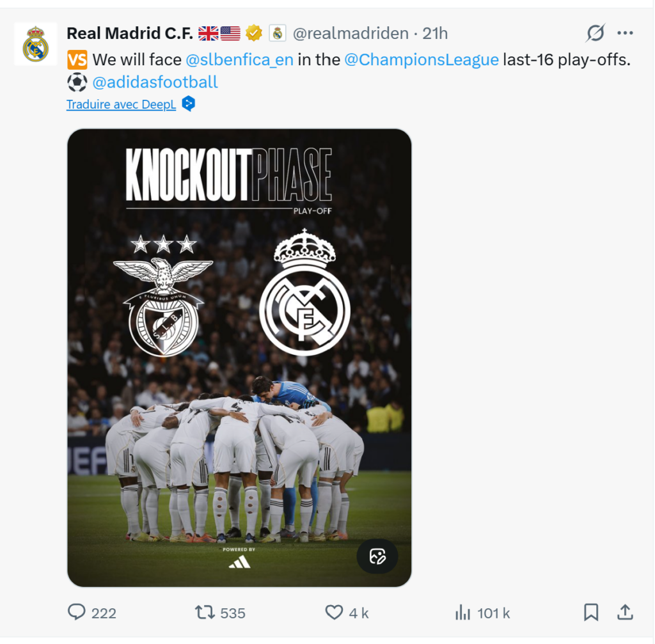This screenshot has height=644, width=655.
Task: Click the DeepL logo icon
Action: 189,104
